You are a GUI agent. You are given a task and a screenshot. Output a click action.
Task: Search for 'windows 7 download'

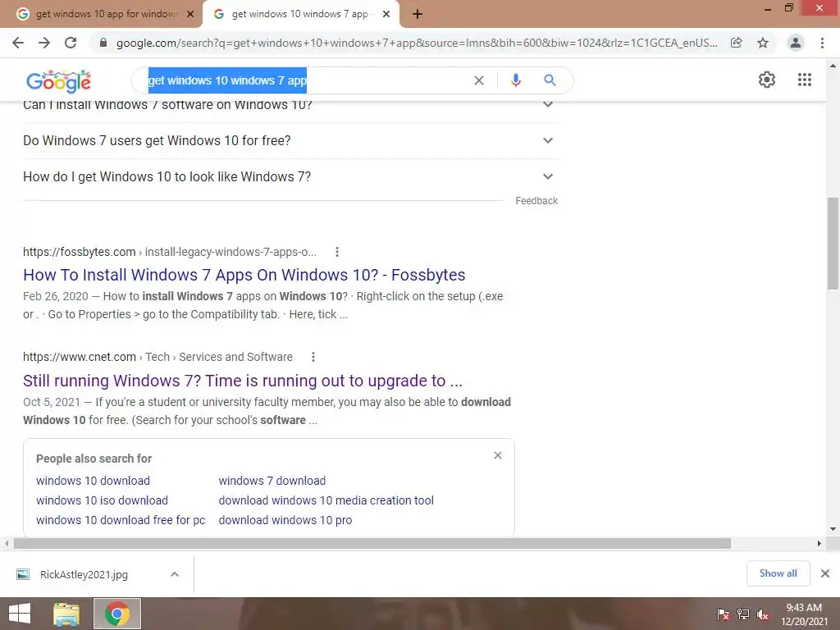pos(272,481)
